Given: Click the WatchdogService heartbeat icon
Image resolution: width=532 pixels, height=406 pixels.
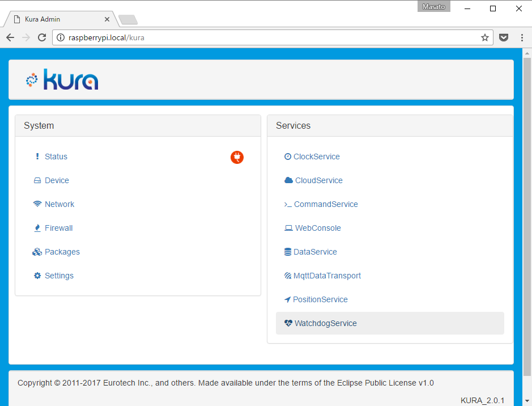Looking at the screenshot, I should (x=288, y=323).
